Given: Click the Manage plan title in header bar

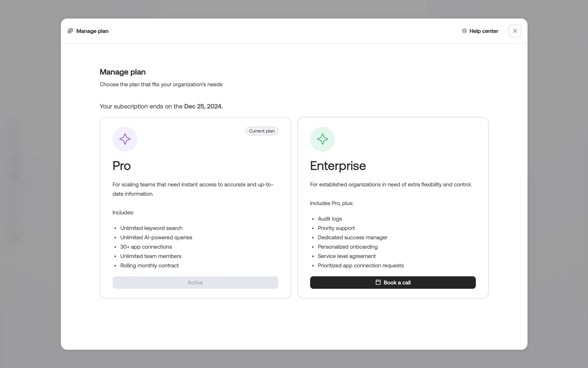Looking at the screenshot, I should tap(92, 31).
